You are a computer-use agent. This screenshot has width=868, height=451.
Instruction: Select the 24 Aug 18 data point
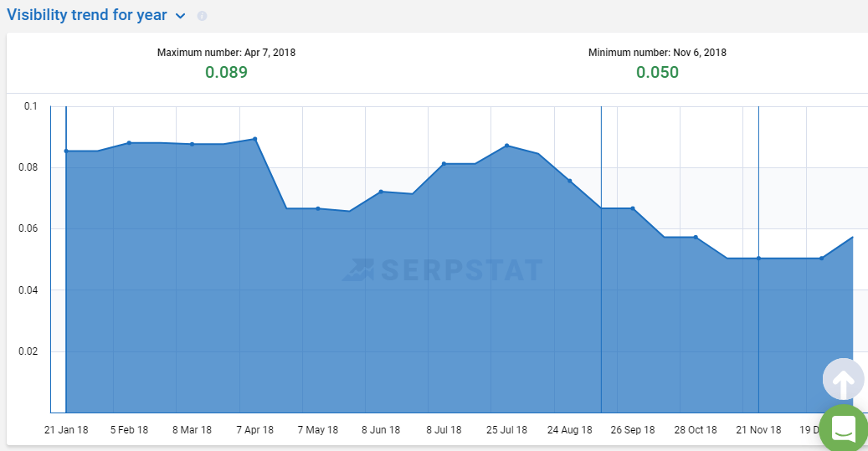(x=570, y=181)
